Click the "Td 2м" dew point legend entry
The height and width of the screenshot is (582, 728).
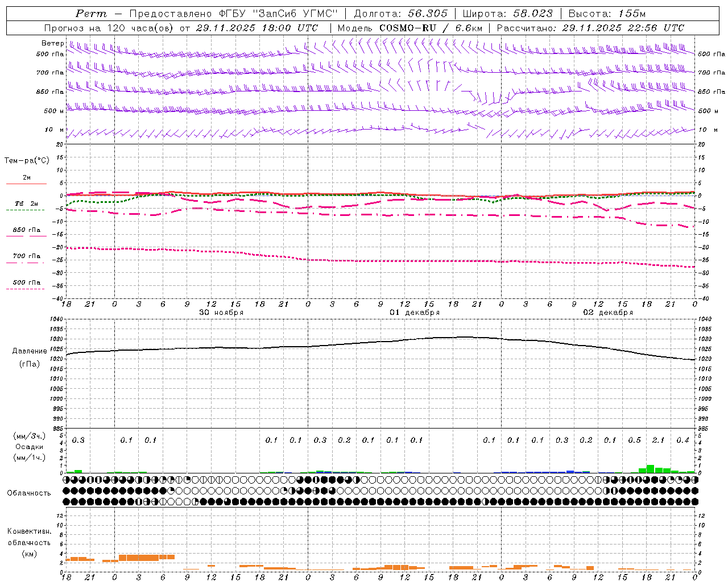[27, 203]
